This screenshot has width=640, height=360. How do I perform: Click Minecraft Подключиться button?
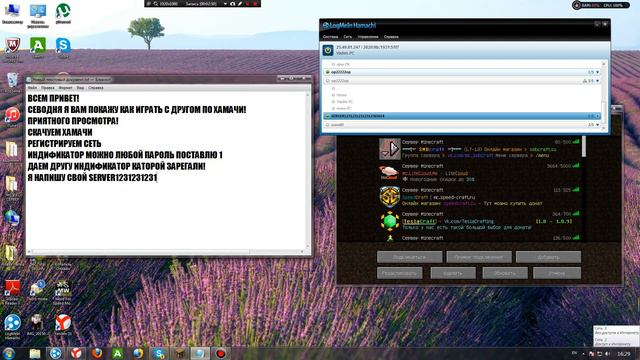point(409,257)
